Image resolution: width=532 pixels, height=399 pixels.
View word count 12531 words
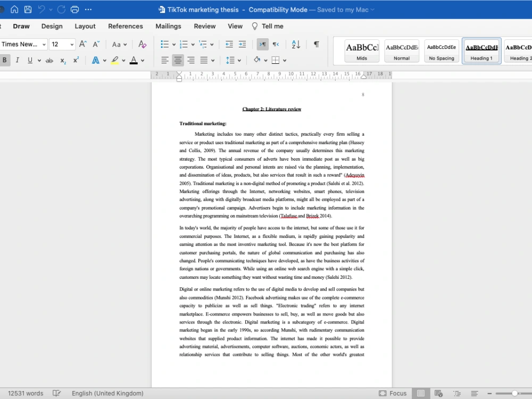(26, 393)
